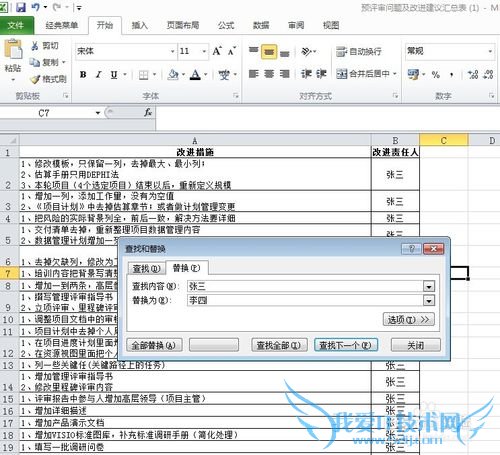Click 选项 Options button
Image resolution: width=500 pixels, height=455 pixels.
tap(408, 319)
